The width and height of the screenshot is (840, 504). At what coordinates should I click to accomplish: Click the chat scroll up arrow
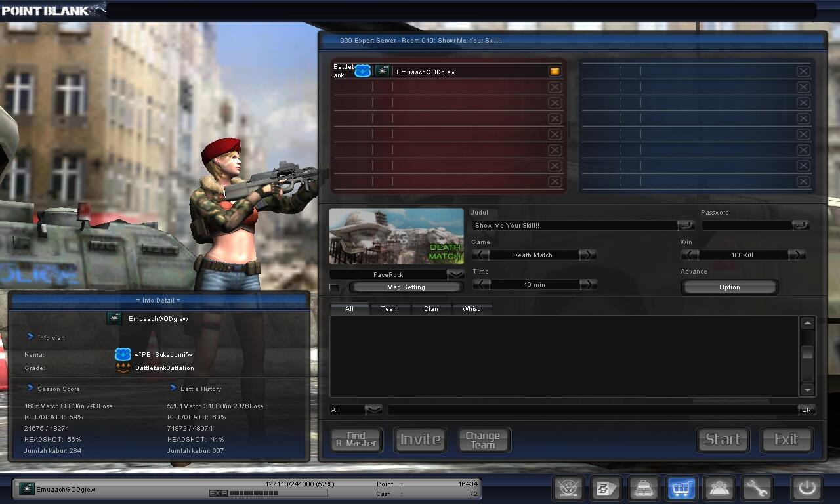(x=808, y=323)
